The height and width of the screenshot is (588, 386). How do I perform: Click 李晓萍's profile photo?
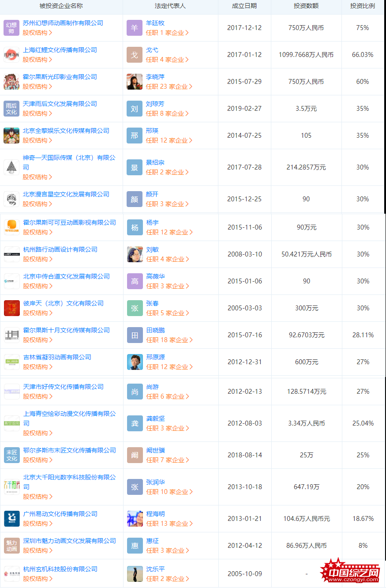click(x=135, y=82)
